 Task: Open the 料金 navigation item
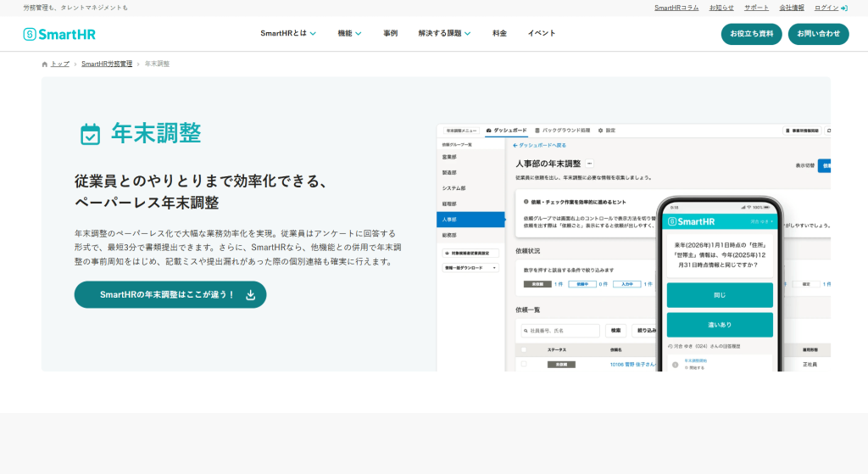point(499,33)
